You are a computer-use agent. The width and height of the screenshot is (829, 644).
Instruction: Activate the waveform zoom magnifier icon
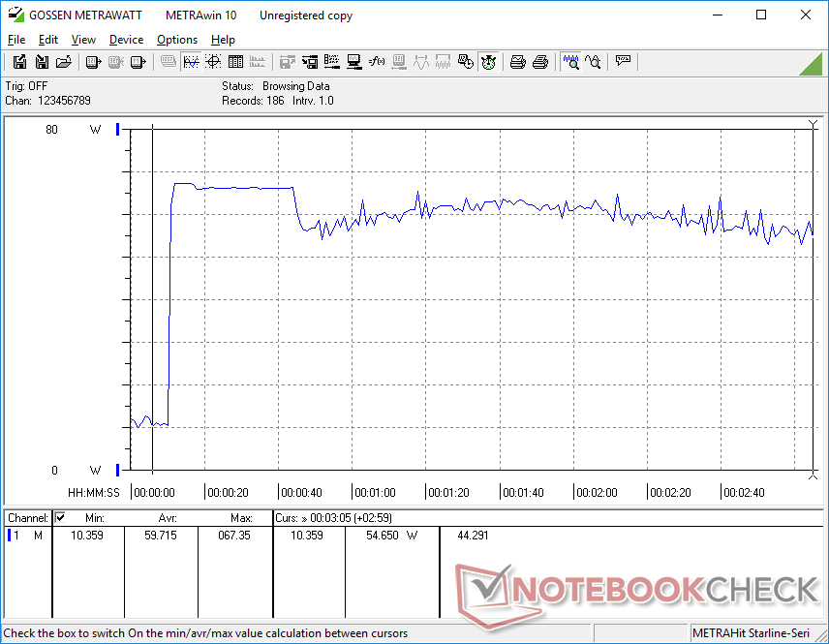pyautogui.click(x=570, y=62)
